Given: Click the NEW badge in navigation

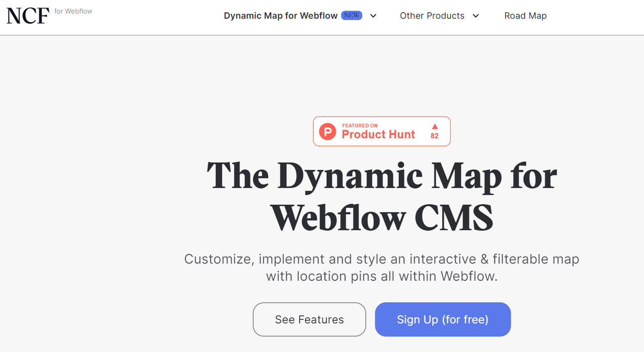Looking at the screenshot, I should point(352,15).
